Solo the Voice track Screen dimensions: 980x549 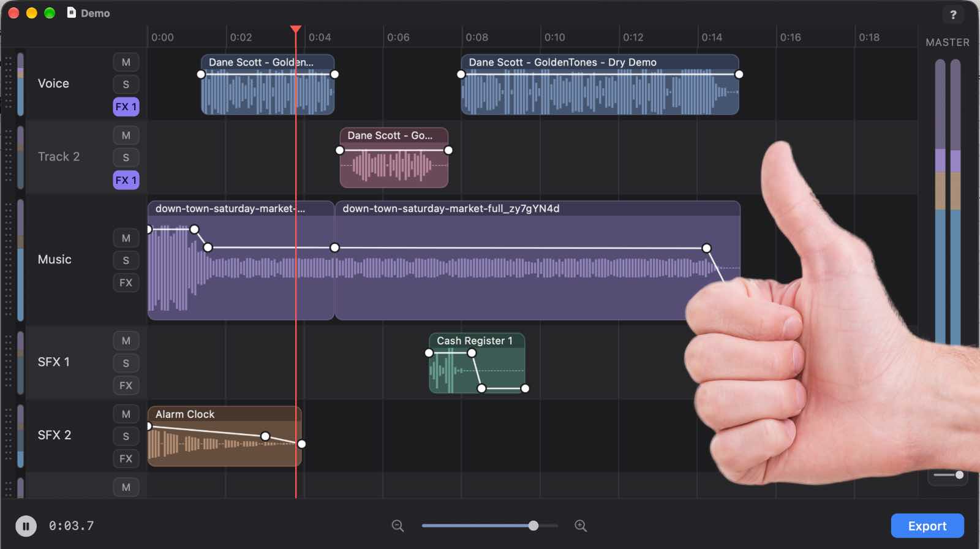[x=126, y=85]
